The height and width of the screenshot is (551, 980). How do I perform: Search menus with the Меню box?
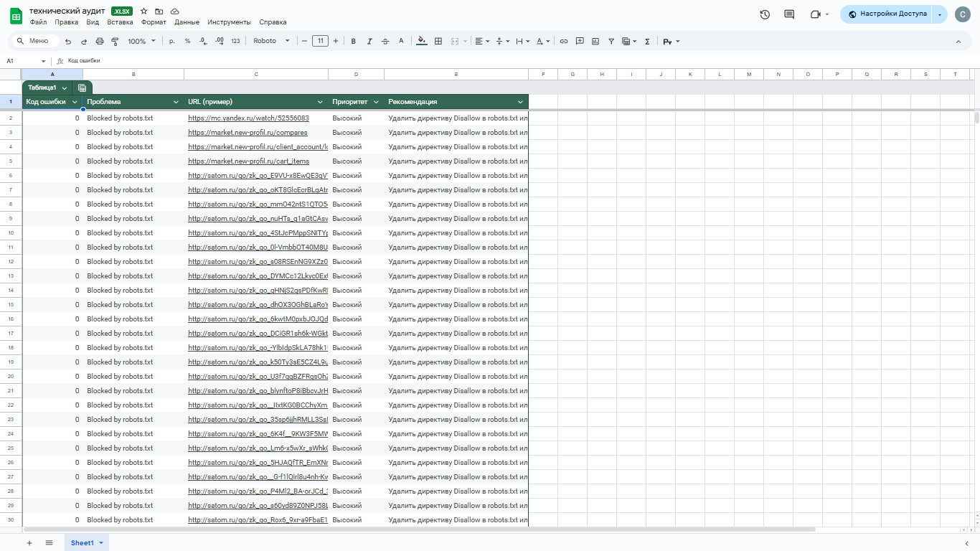click(x=36, y=42)
